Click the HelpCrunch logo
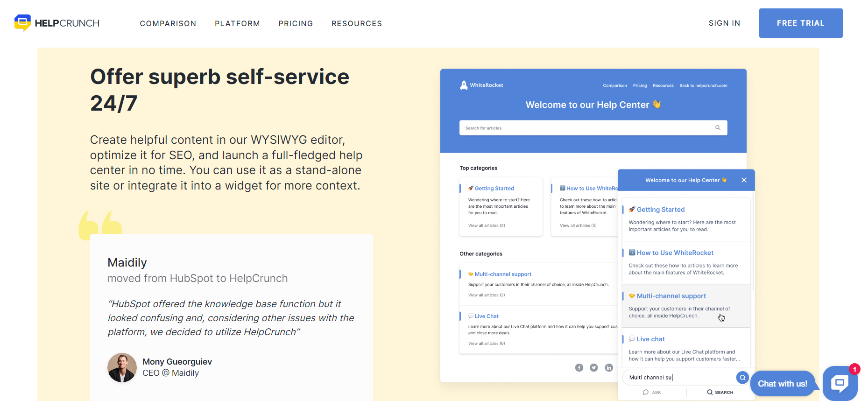This screenshot has height=401, width=868. click(x=57, y=23)
